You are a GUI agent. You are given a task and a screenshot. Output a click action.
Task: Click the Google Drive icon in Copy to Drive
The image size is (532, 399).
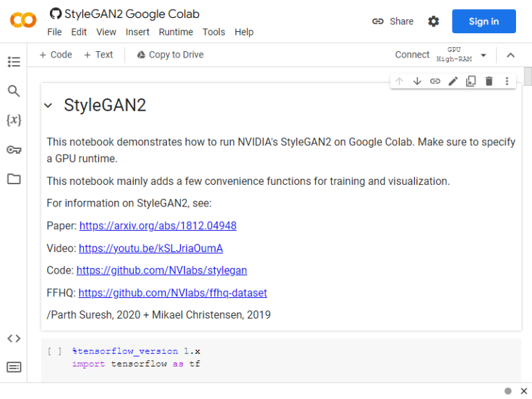coord(141,55)
